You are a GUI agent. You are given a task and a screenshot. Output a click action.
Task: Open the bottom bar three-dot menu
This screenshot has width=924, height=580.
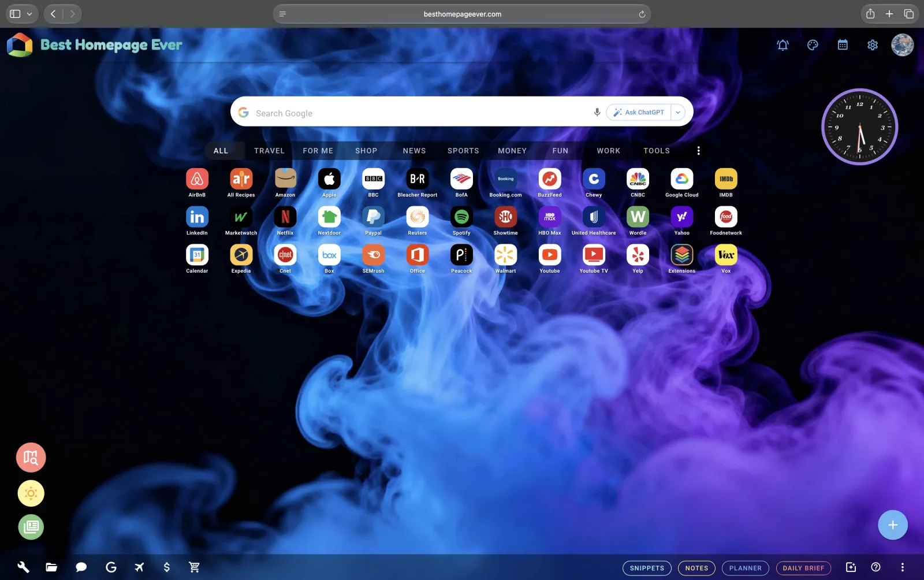click(902, 567)
